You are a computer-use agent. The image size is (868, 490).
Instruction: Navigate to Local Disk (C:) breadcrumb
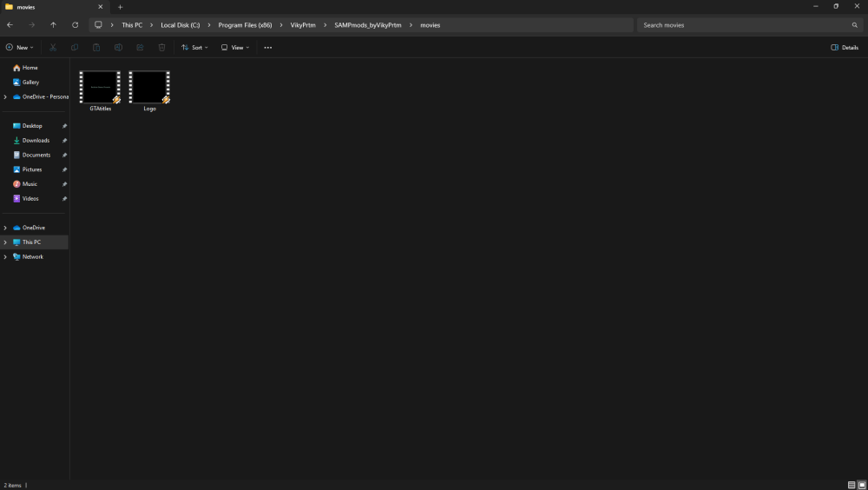(181, 25)
